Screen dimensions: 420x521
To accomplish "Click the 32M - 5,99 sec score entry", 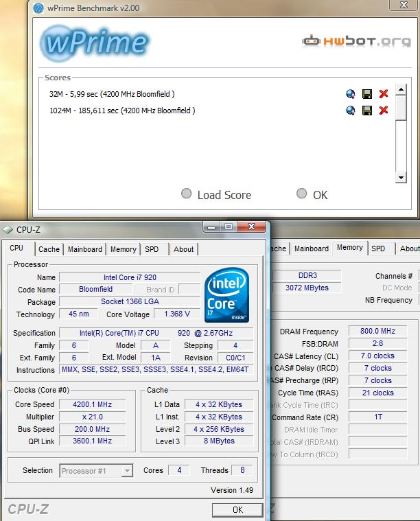I will click(x=112, y=94).
